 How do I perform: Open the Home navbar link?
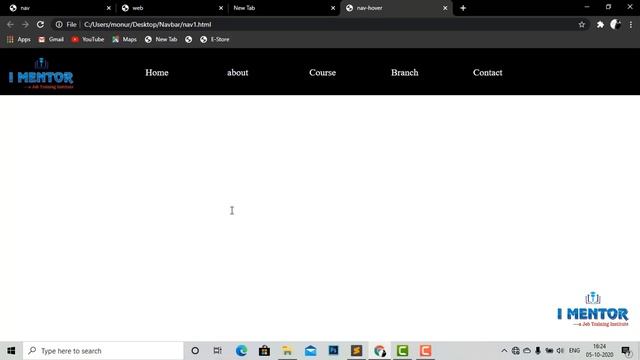click(x=157, y=73)
